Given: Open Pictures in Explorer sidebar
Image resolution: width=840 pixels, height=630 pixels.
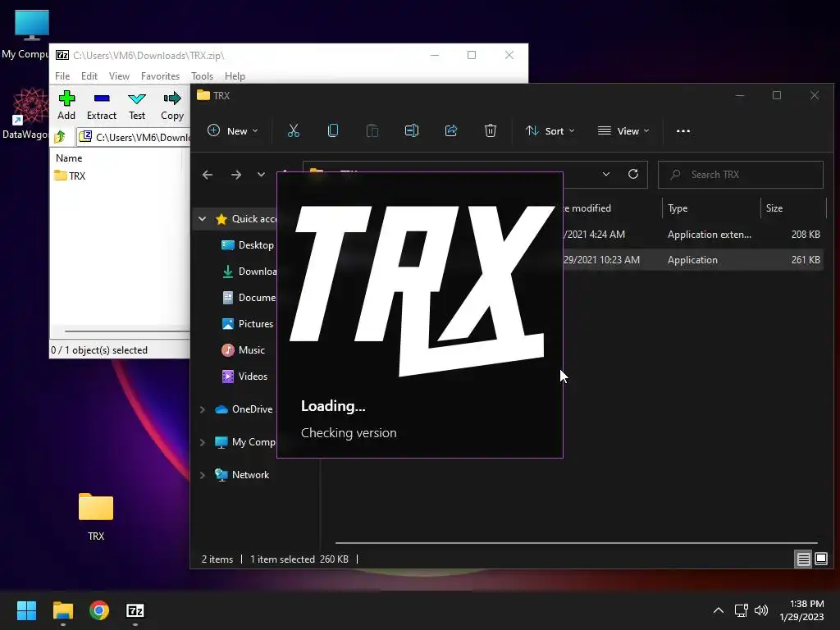Looking at the screenshot, I should 248,323.
